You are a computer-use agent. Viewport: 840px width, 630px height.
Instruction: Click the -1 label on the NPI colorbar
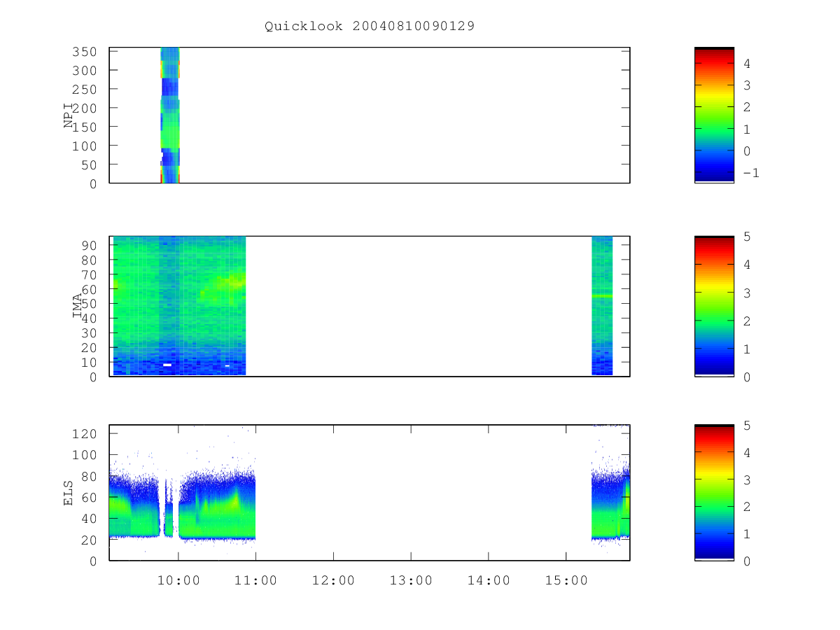750,173
